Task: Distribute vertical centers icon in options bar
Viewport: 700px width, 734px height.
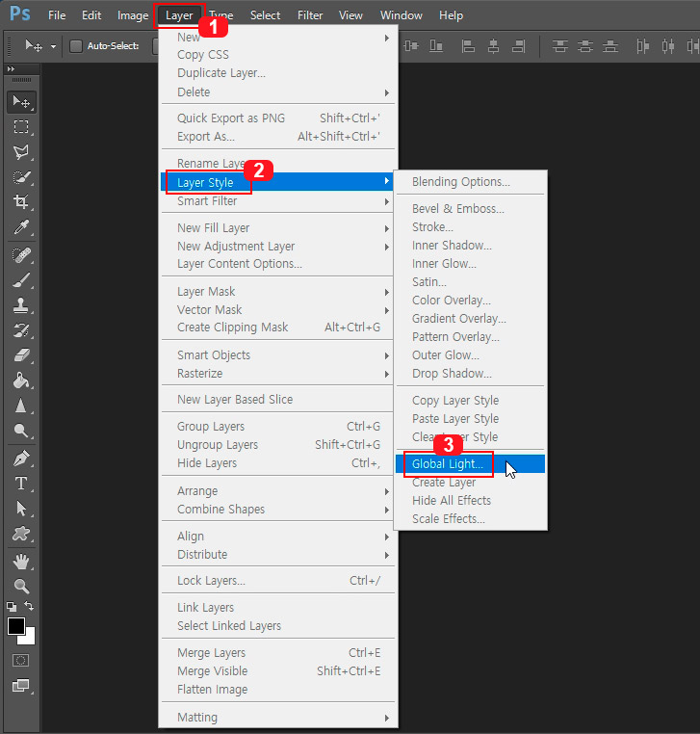Action: 584,46
